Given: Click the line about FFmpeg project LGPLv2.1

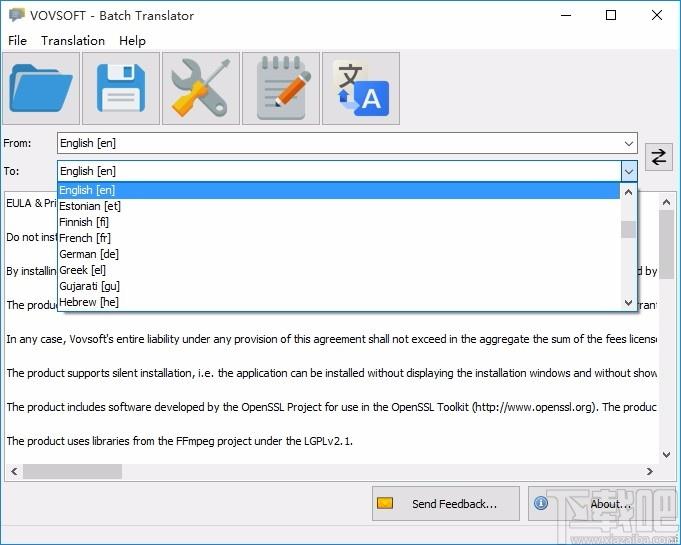Looking at the screenshot, I should [x=179, y=441].
